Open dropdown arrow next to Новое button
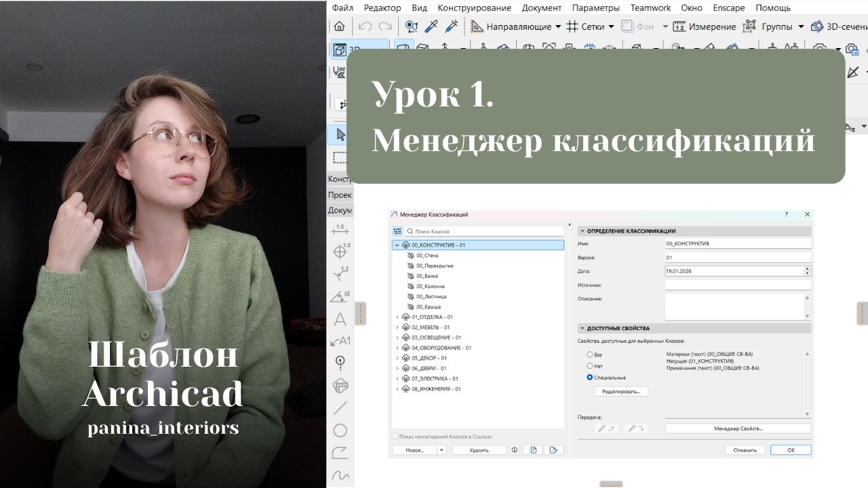The image size is (868, 488). click(442, 450)
